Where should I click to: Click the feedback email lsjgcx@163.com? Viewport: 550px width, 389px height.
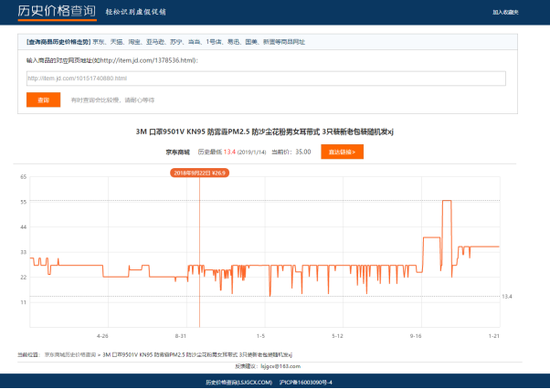[x=281, y=366]
